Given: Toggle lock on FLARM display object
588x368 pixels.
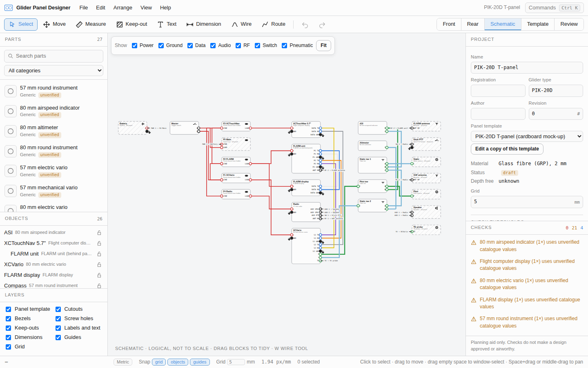Looking at the screenshot, I should 99,275.
